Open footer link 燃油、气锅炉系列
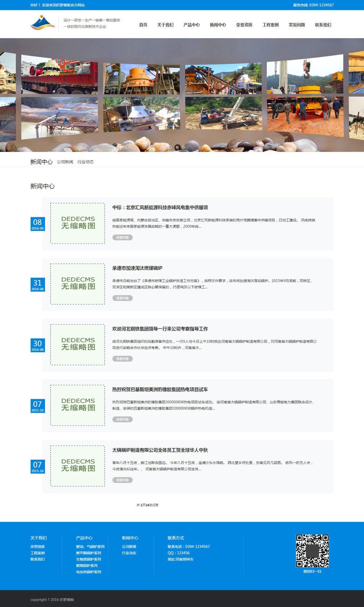 coord(90,547)
